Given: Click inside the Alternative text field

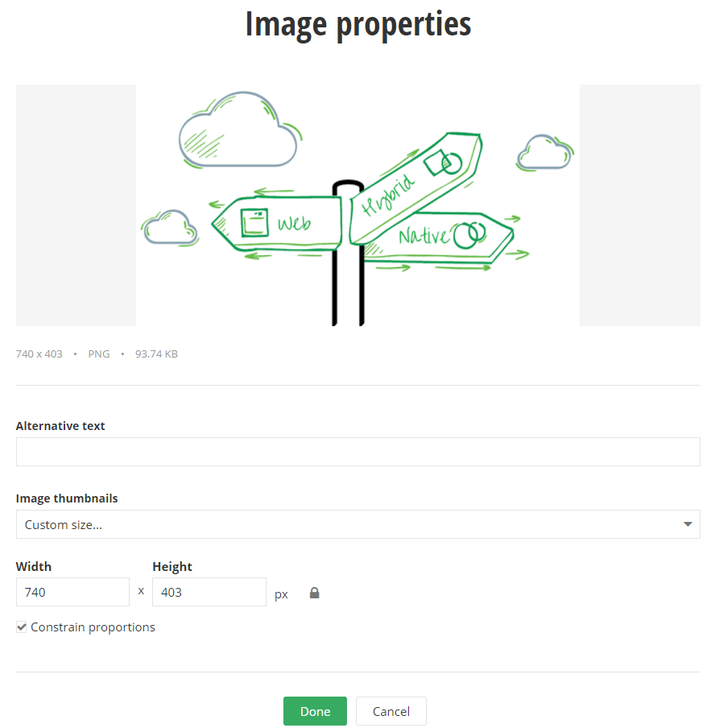Looking at the screenshot, I should [358, 452].
